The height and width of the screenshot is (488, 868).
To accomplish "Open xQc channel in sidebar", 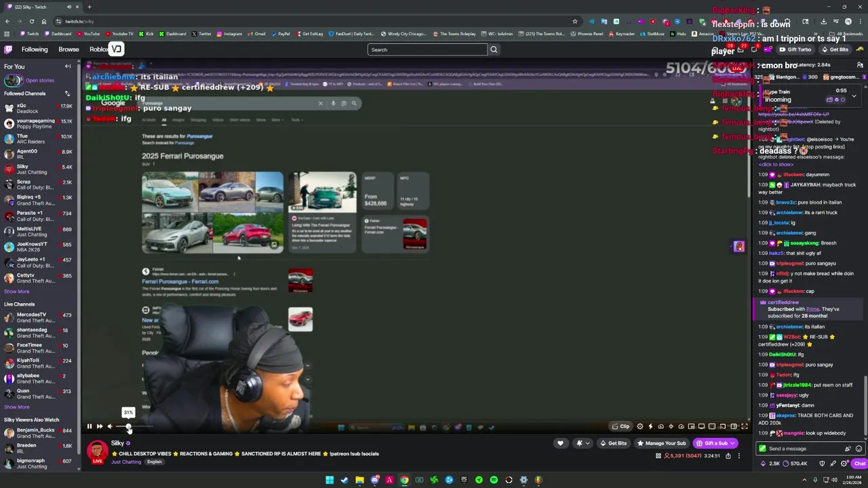I will click(x=39, y=108).
